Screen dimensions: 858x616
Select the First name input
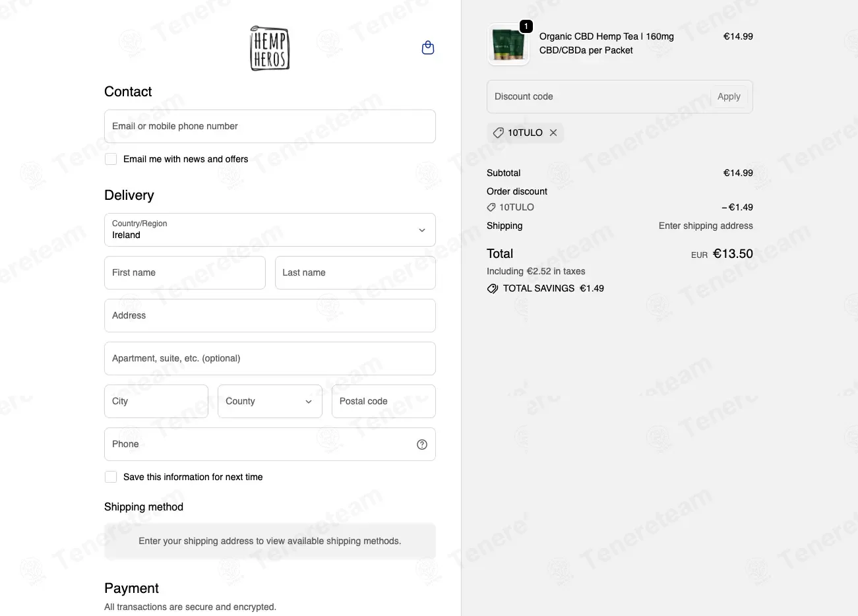pos(185,272)
